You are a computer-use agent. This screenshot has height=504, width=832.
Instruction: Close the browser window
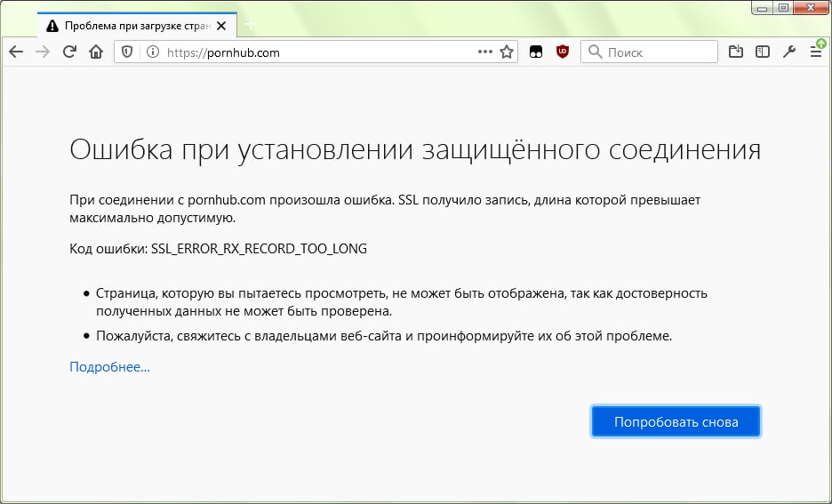811,7
